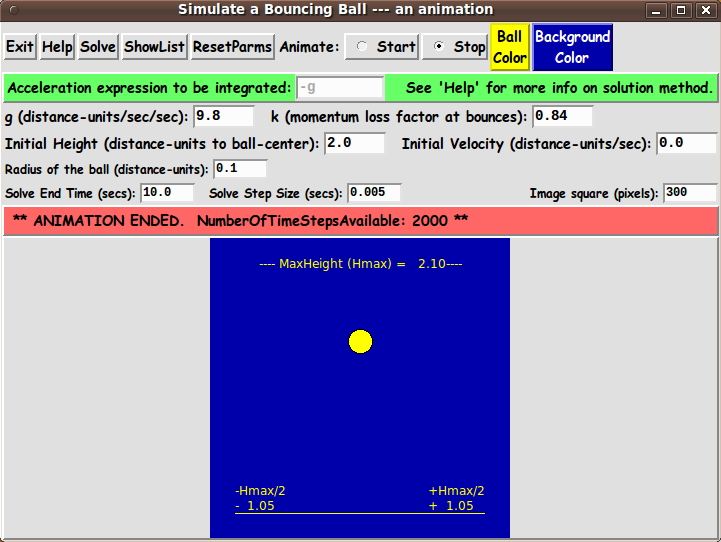Minimize the Bouncing Ball window
This screenshot has width=721, height=542.
tap(656, 10)
